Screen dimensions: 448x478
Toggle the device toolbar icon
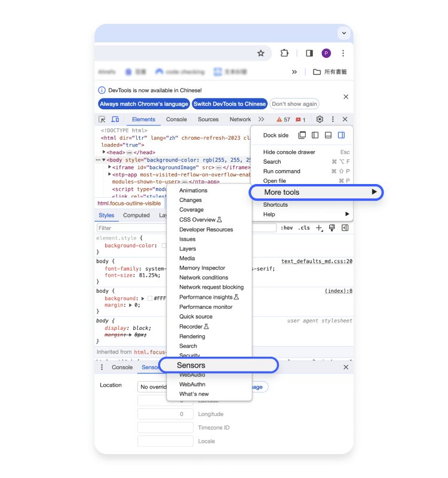(x=115, y=119)
